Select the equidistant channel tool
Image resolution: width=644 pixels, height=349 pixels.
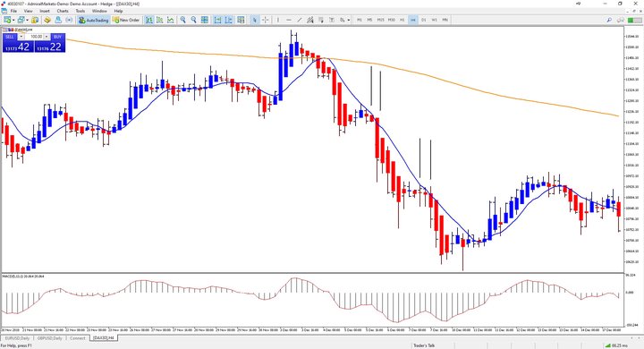(310, 20)
